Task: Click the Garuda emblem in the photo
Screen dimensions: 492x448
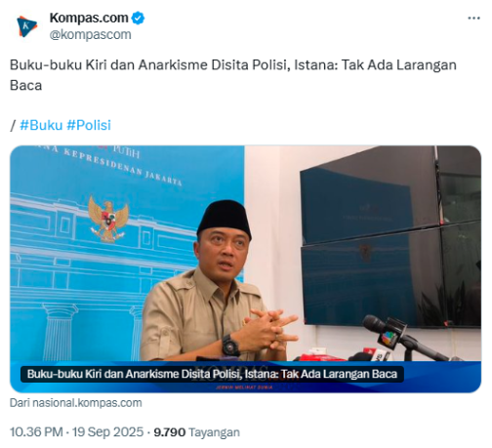Action: (x=108, y=219)
